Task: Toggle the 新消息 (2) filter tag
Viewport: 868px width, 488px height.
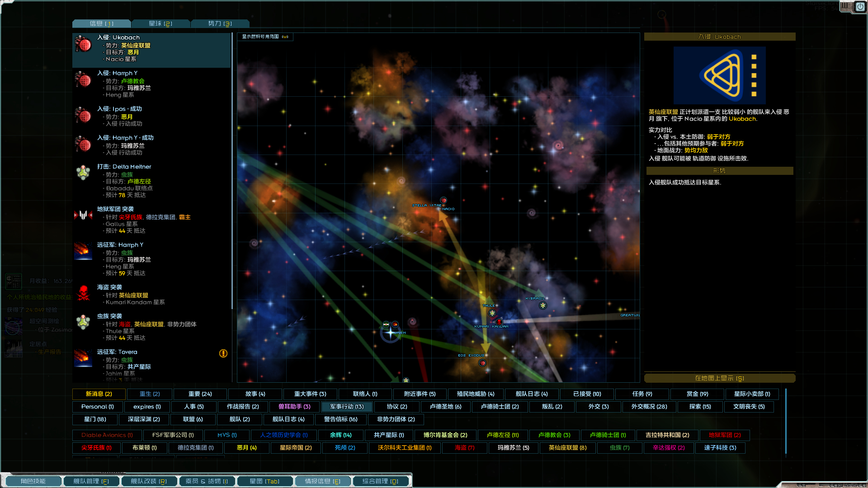Action: pos(99,394)
